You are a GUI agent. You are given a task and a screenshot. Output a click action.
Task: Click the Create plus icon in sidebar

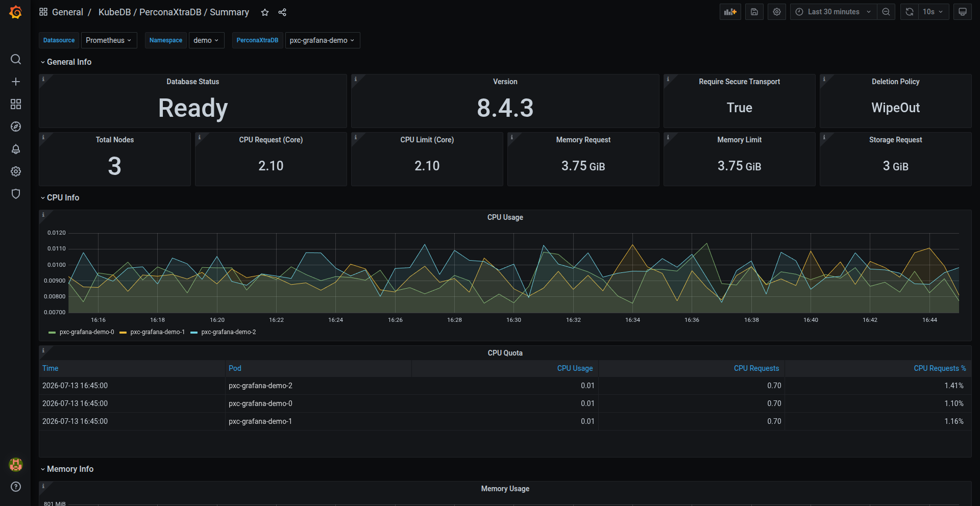[16, 82]
